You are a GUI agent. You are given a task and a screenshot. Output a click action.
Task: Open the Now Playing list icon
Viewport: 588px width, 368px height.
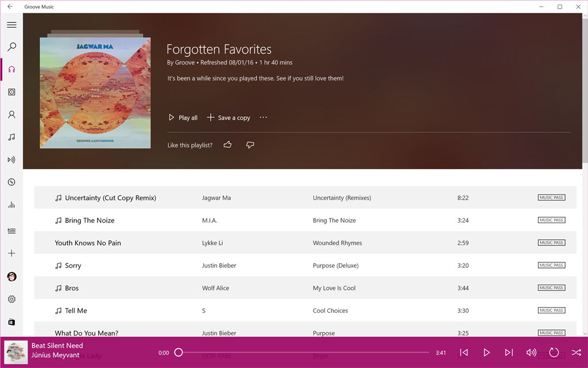coord(11,231)
